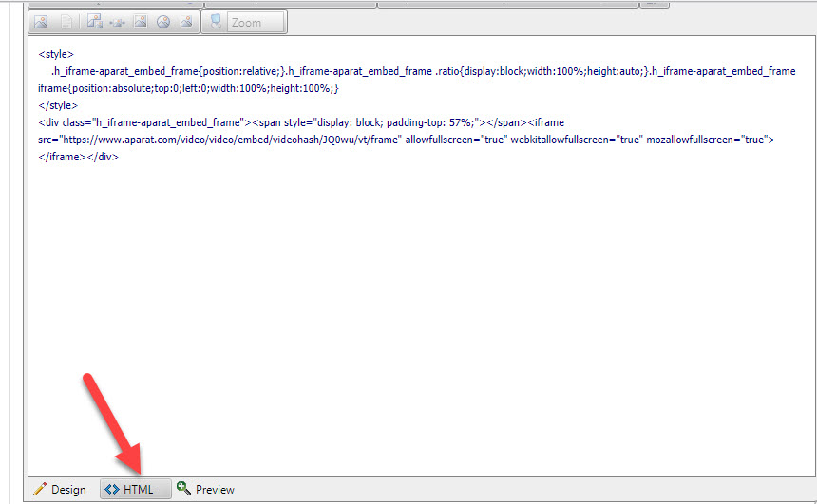Click the first image icon in the toolbar

41,22
